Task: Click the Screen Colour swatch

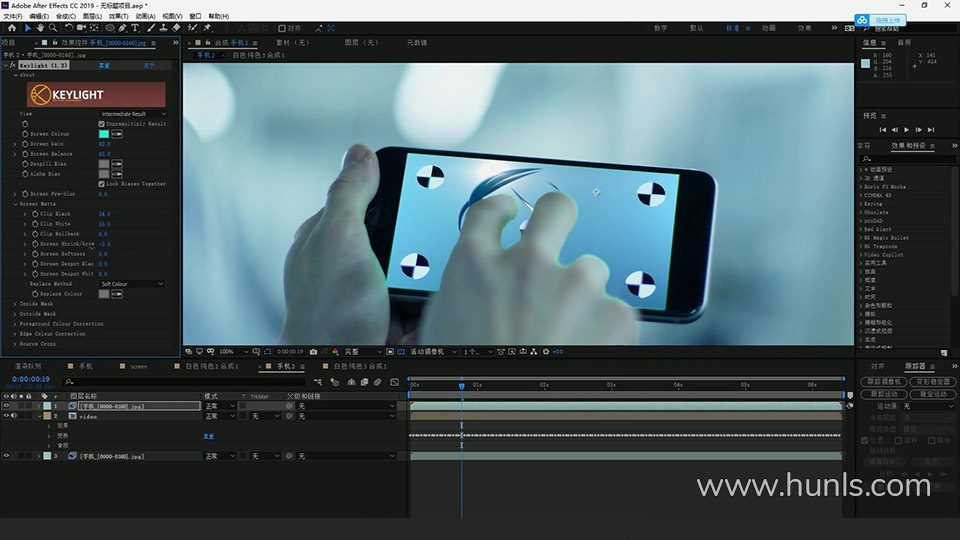Action: pyautogui.click(x=103, y=134)
